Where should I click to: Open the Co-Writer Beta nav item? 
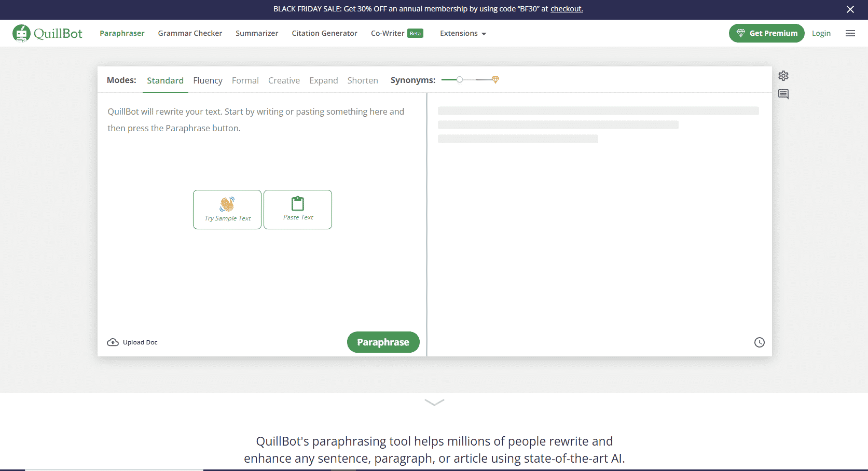click(397, 33)
